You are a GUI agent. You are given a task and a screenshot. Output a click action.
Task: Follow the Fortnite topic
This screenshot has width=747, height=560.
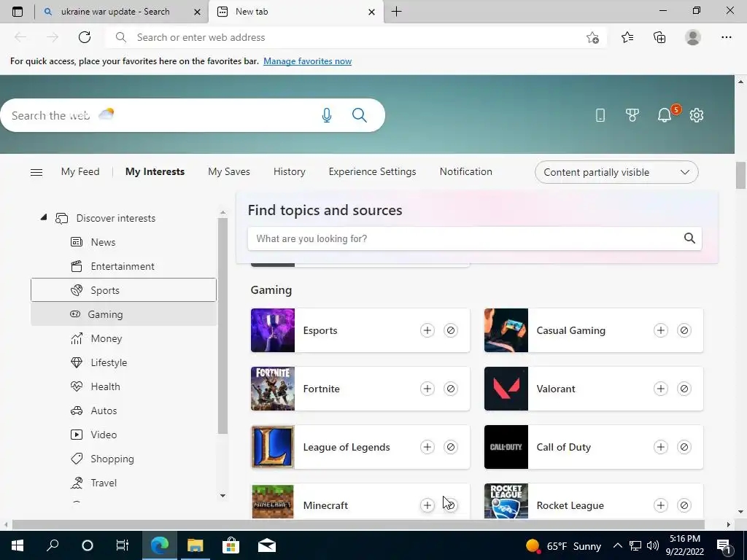427,389
